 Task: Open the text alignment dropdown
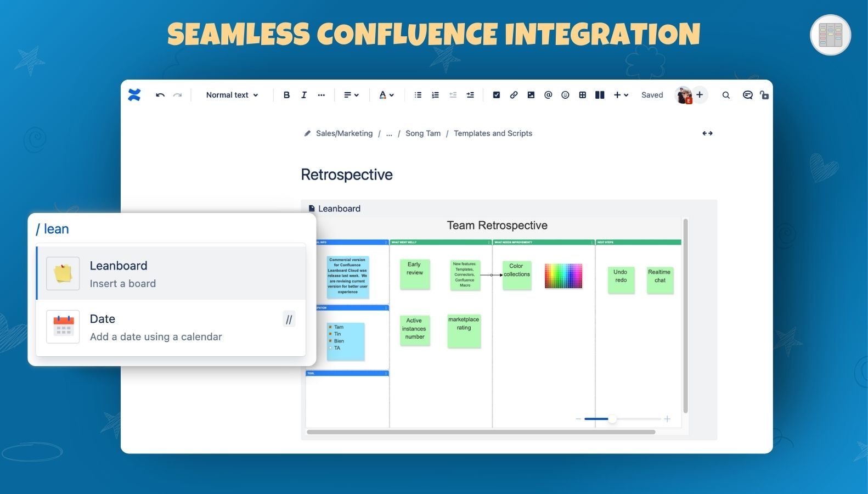(351, 95)
